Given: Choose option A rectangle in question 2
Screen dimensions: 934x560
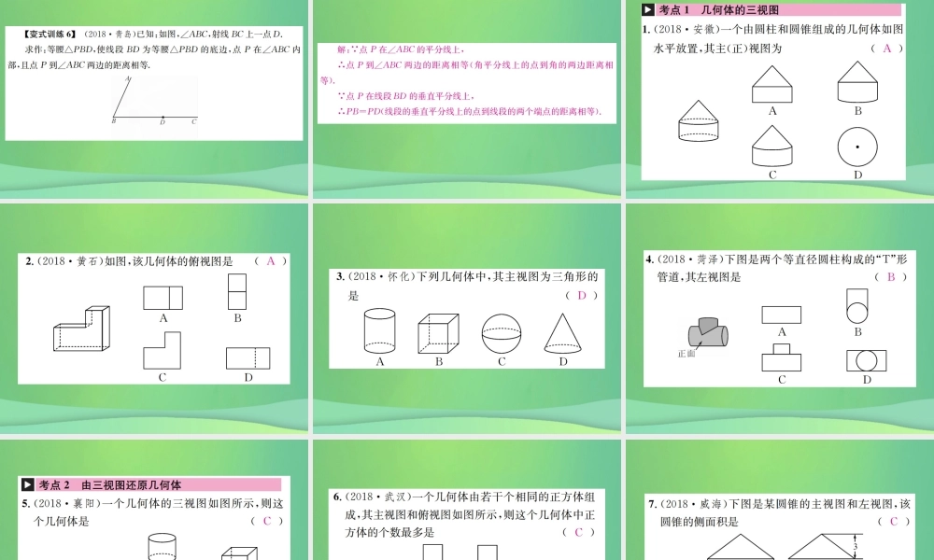Looking at the screenshot, I should pos(163,298).
